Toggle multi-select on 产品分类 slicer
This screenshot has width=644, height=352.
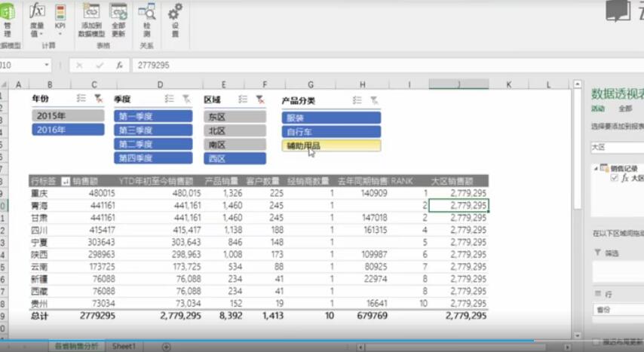pos(357,99)
